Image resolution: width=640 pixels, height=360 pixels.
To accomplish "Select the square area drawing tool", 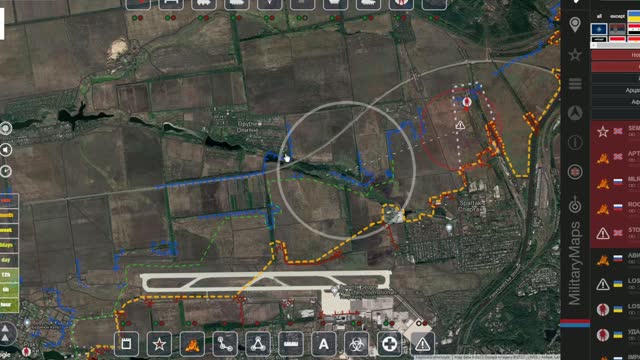I will pos(126,344).
